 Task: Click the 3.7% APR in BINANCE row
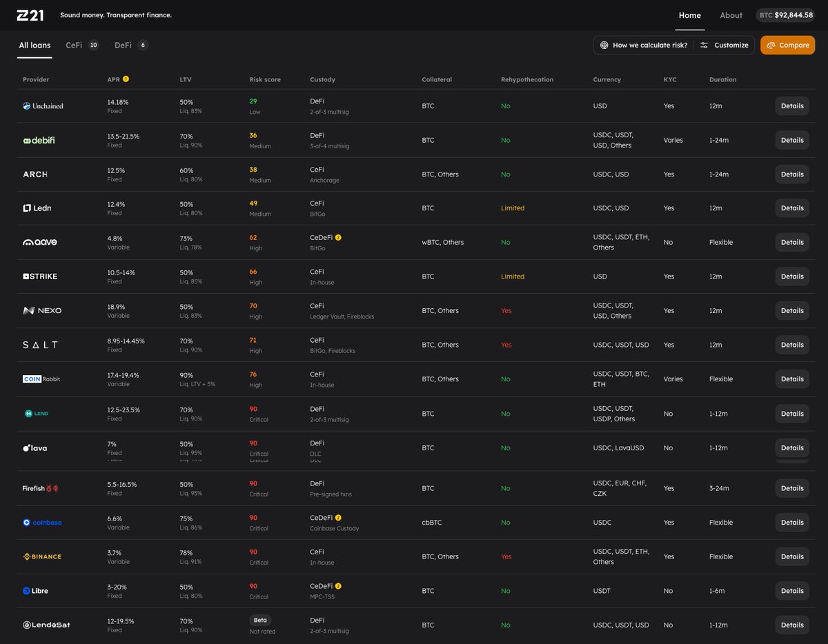pyautogui.click(x=114, y=552)
